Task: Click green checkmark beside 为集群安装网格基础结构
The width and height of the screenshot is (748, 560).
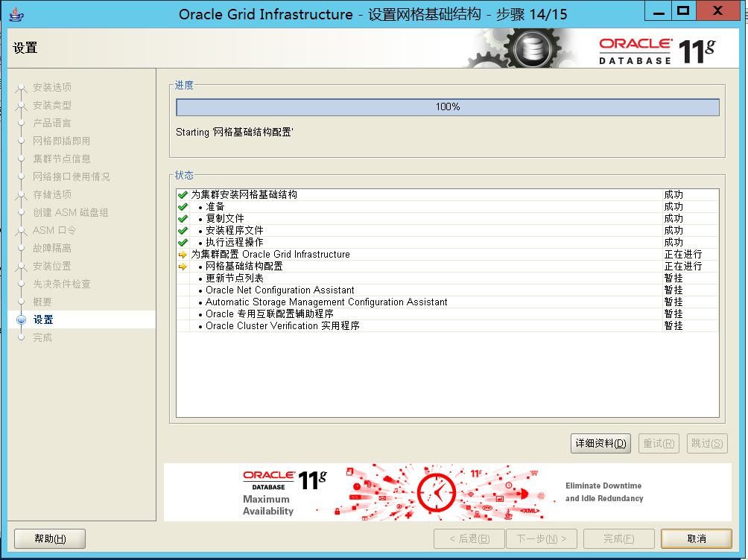Action: point(183,195)
